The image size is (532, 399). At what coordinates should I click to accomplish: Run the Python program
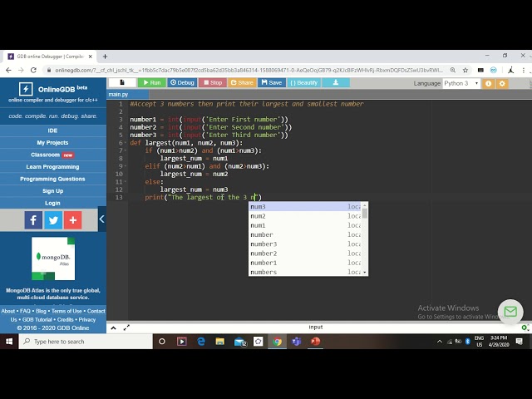tap(151, 82)
